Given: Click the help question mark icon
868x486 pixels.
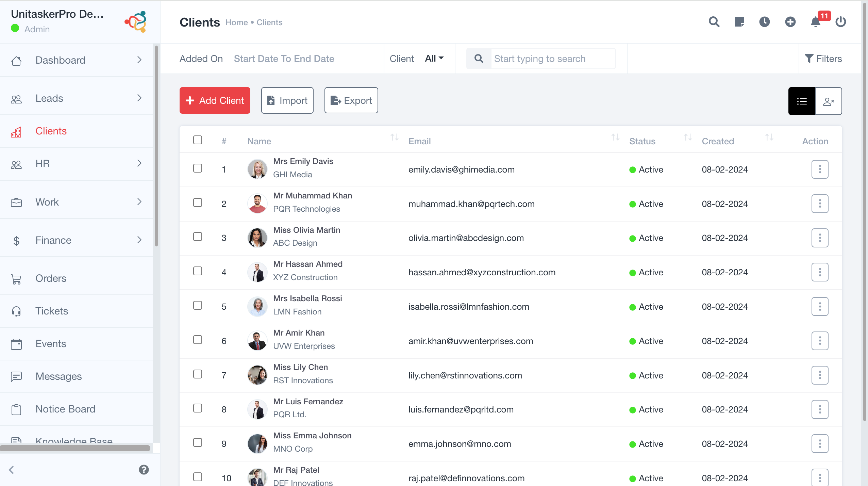Looking at the screenshot, I should click(144, 470).
